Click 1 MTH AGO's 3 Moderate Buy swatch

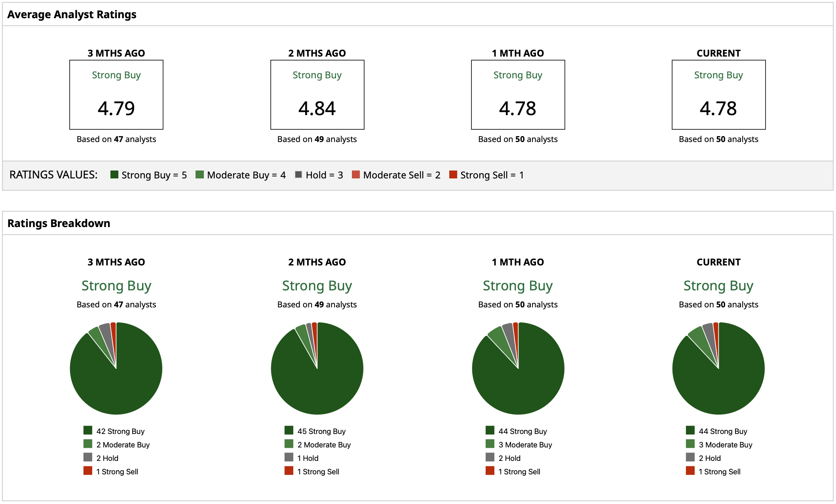(x=490, y=444)
